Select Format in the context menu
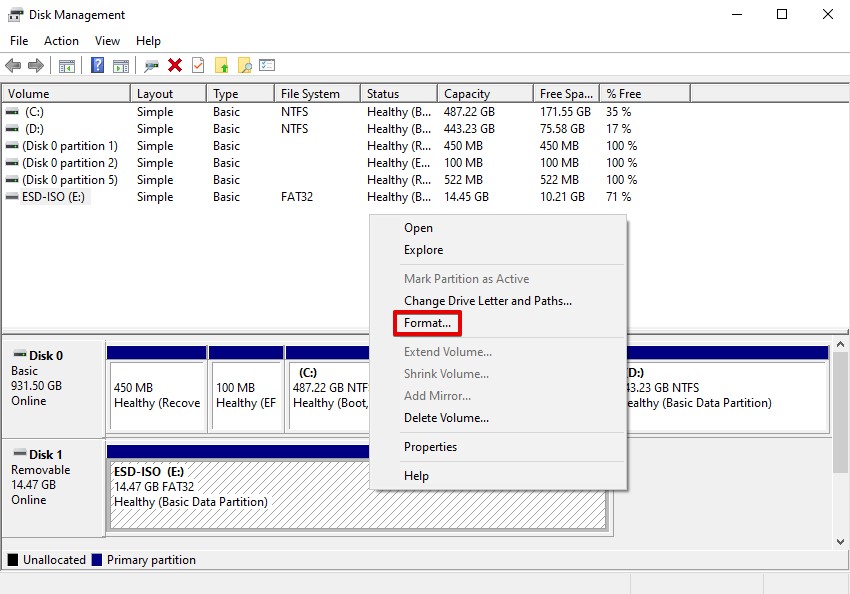 (x=427, y=323)
